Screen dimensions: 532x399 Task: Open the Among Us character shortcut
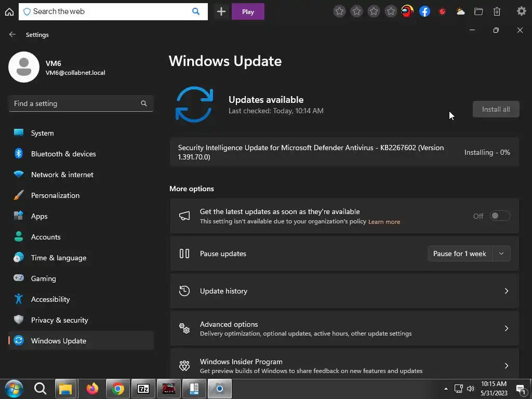coord(407,11)
